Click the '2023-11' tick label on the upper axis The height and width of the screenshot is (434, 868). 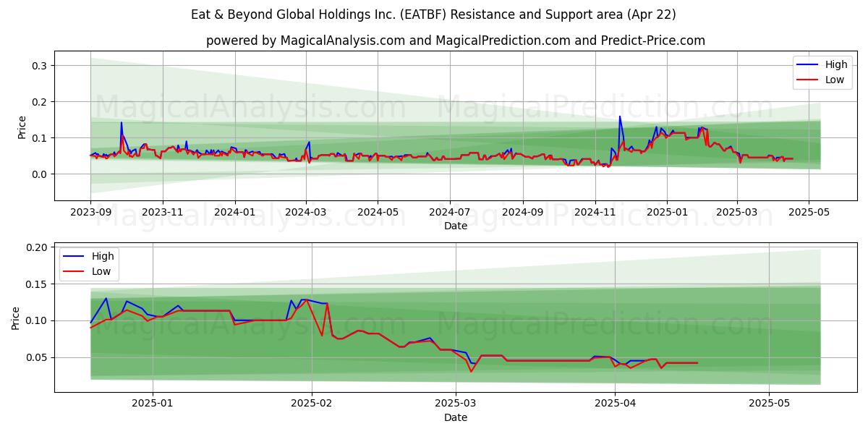tap(162, 213)
